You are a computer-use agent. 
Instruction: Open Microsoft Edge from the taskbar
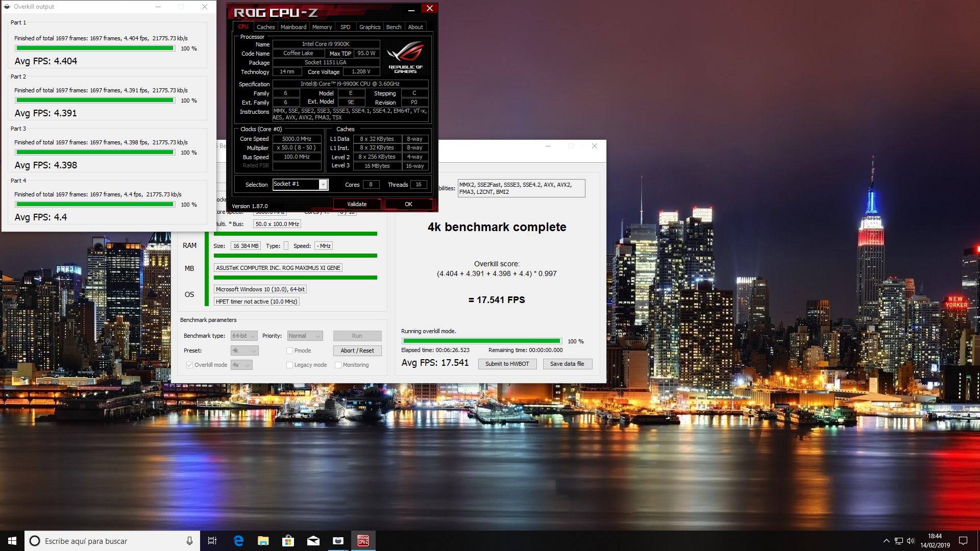click(238, 541)
